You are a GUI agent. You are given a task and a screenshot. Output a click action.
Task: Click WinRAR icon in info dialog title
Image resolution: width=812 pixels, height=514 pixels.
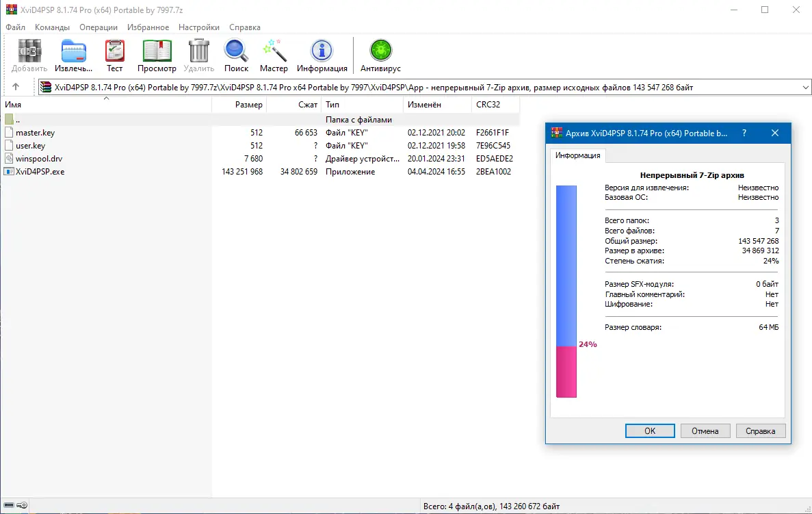(557, 133)
